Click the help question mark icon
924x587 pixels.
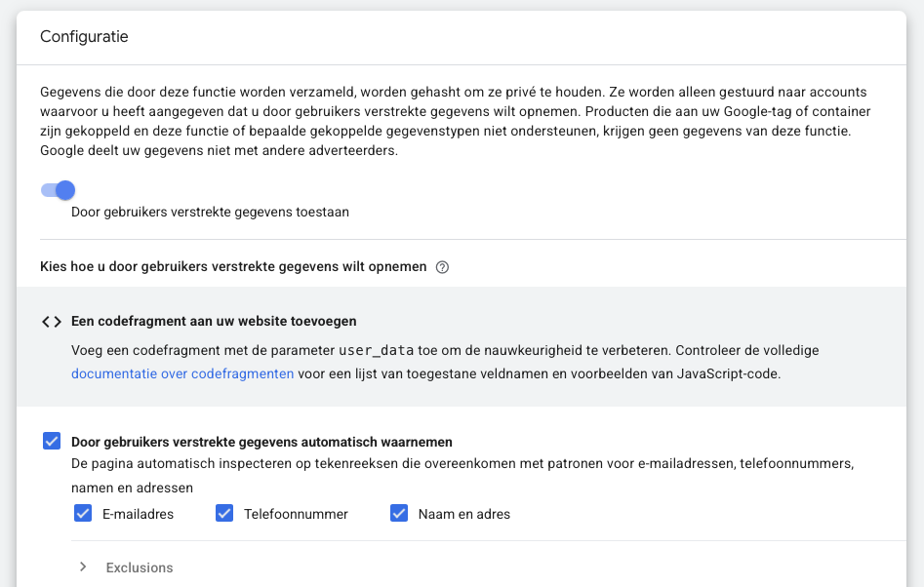coord(442,267)
